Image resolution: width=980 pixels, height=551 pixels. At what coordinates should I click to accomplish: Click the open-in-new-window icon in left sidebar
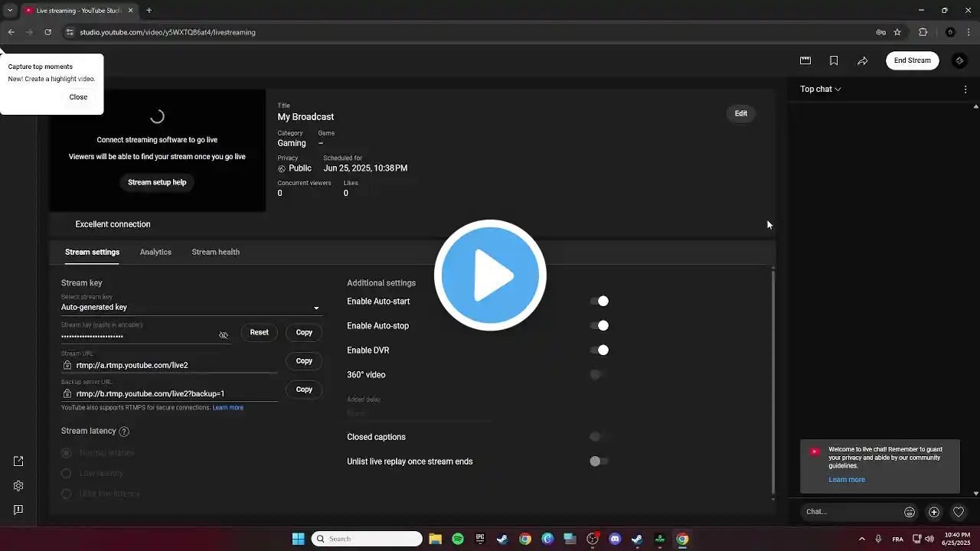(18, 461)
